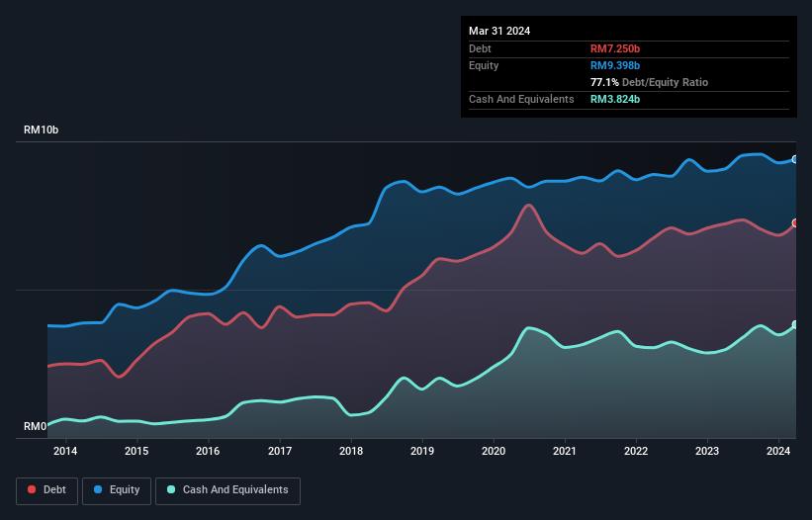Click the Mar 31 2024 tooltip date
The image size is (812, 520).
point(499,31)
